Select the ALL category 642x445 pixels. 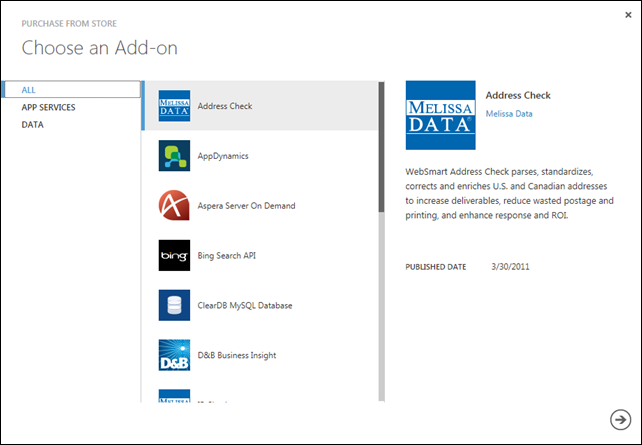click(x=72, y=90)
